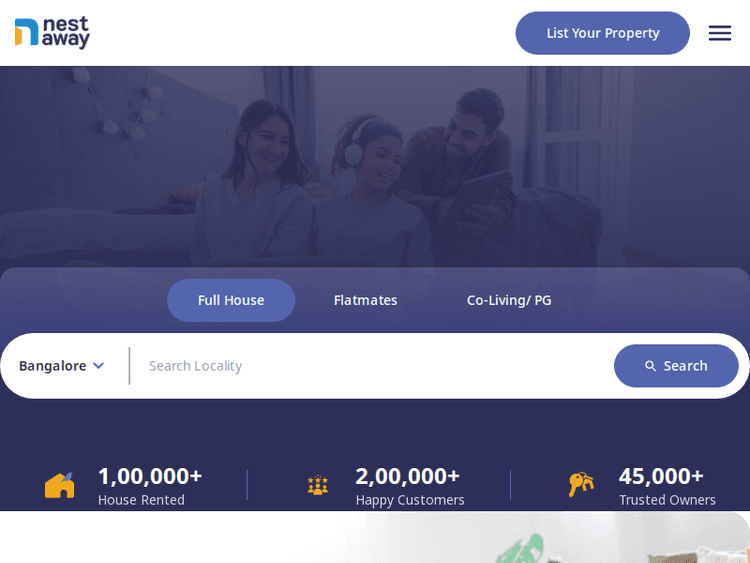Open the Bangalore city selector
Screen dimensions: 750x563
[x=61, y=366]
